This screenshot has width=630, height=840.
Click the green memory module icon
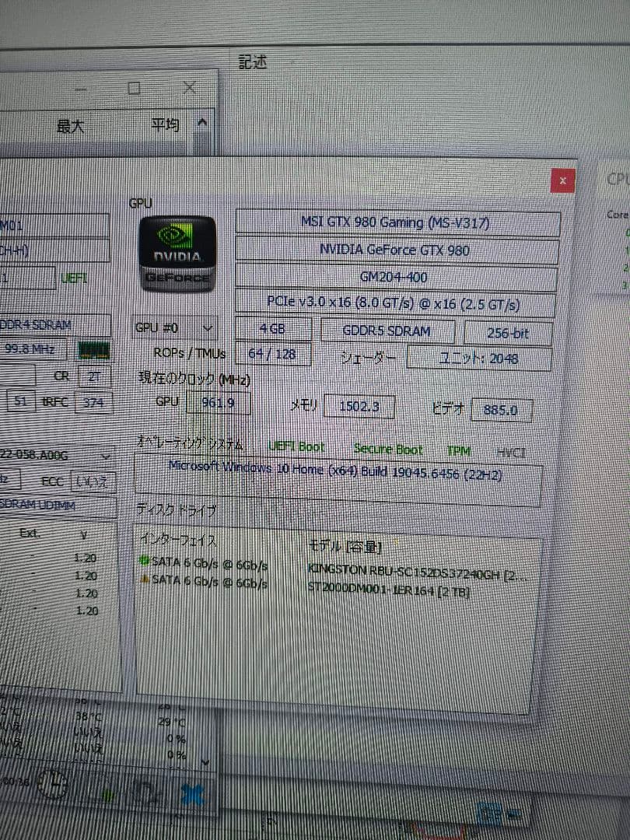tap(94, 351)
